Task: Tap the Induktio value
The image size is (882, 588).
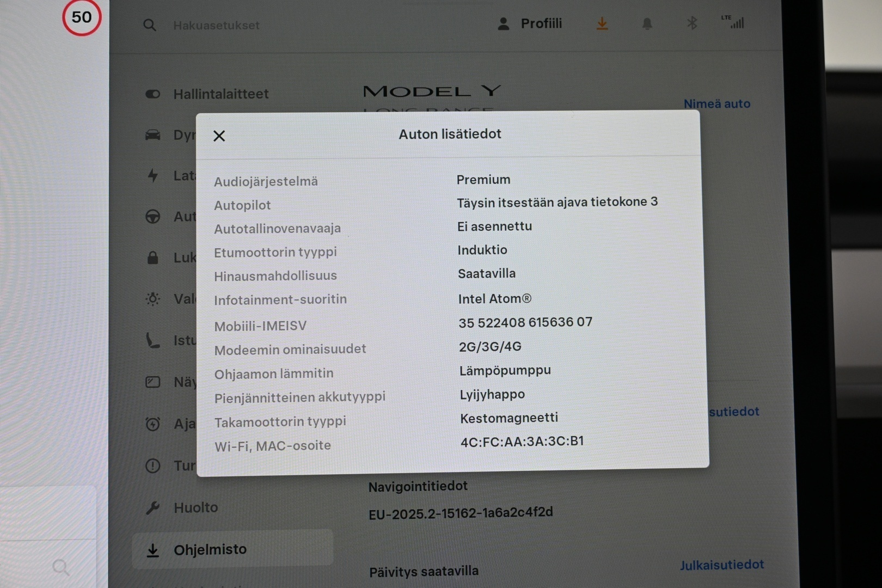Action: coord(482,250)
